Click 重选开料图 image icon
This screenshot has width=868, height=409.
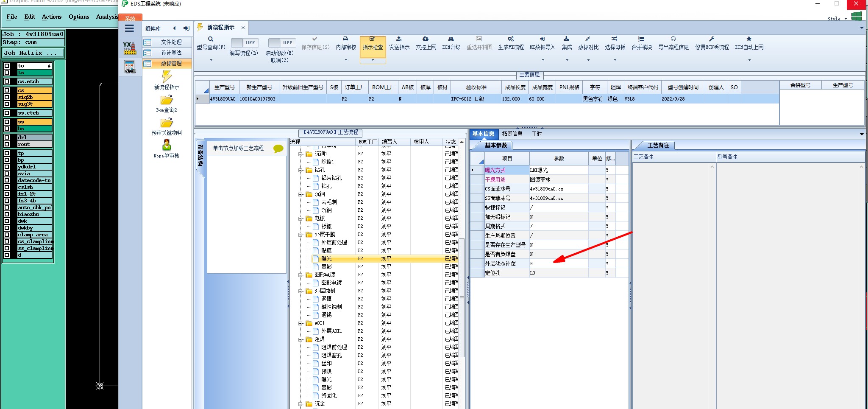pyautogui.click(x=479, y=39)
